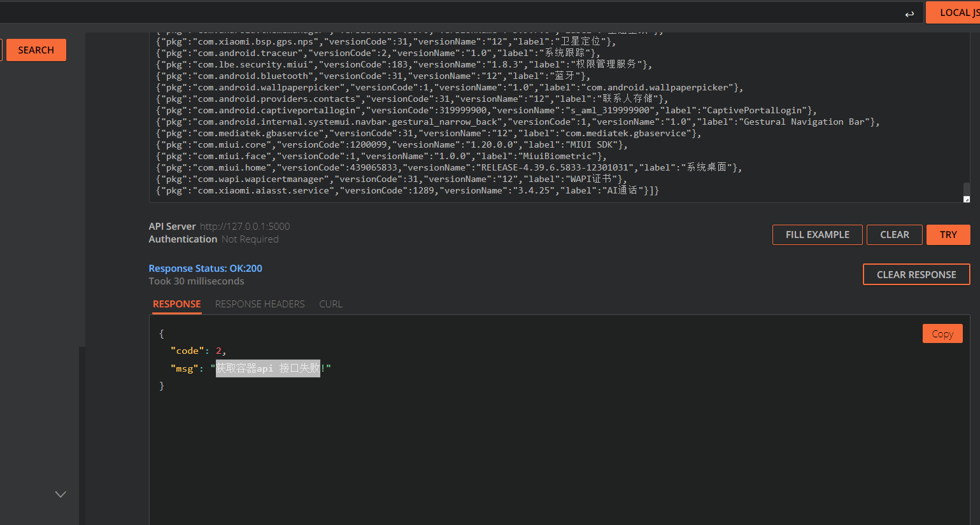Switch to the RESPONSE HEADERS tab
Screen dimensions: 980x525
coord(260,304)
